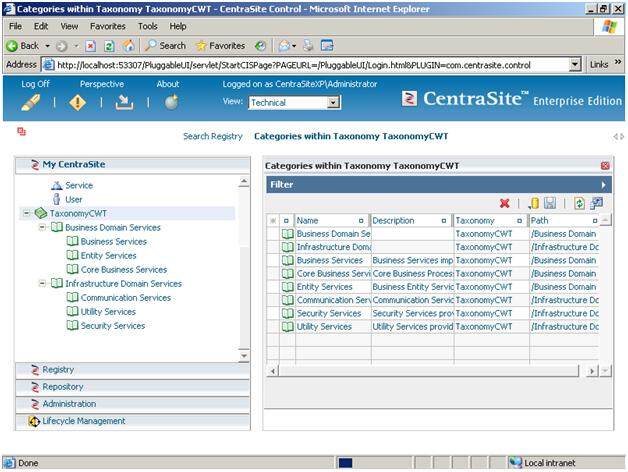Click in the browser address field
The image size is (628, 472).
(x=306, y=65)
